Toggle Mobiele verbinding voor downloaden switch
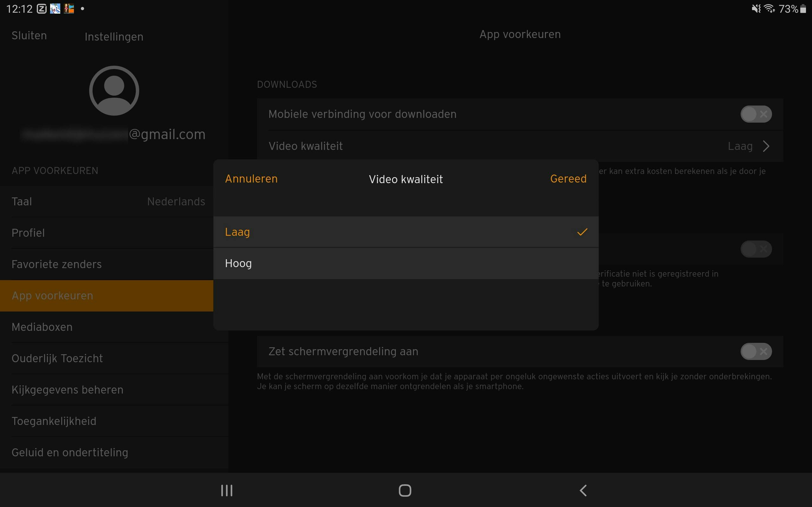 tap(756, 114)
